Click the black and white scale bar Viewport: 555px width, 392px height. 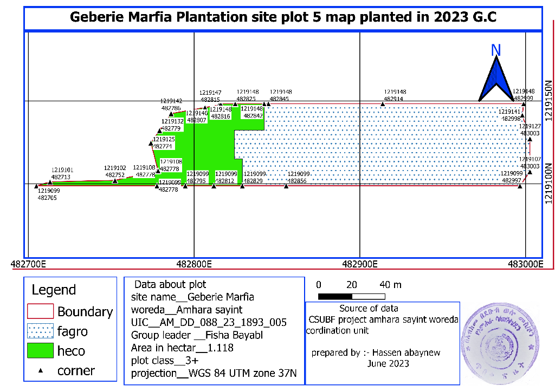point(351,296)
